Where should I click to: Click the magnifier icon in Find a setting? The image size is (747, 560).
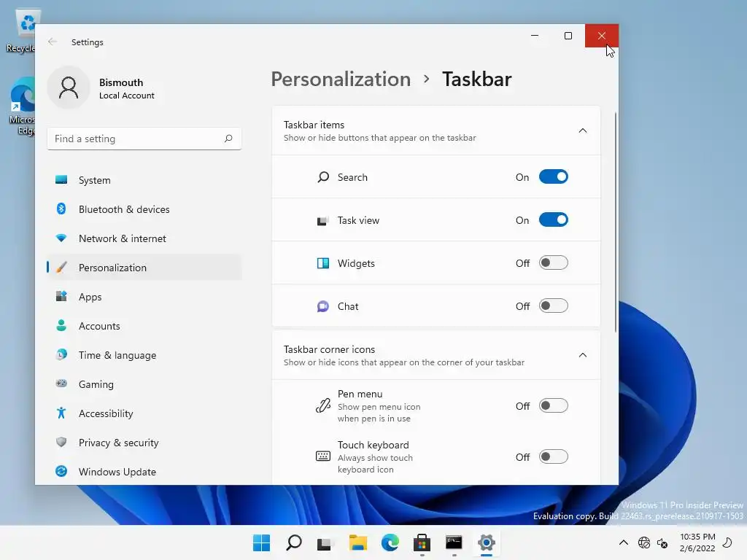[x=228, y=138]
